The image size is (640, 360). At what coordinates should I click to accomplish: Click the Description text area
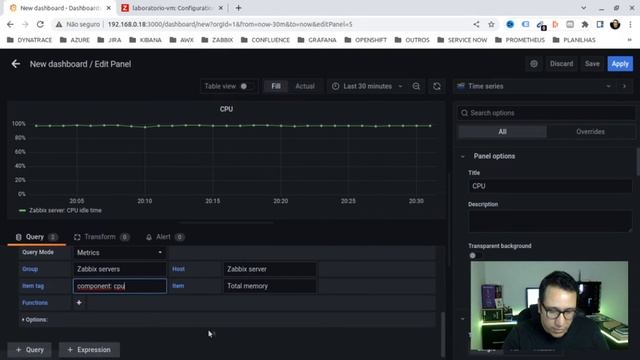coord(550,221)
